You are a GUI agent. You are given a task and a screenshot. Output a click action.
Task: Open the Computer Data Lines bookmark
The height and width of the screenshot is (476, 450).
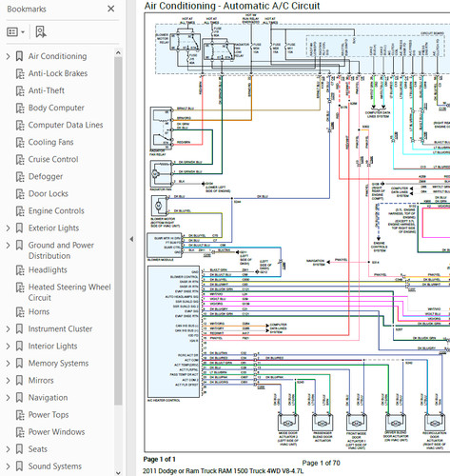tap(66, 125)
